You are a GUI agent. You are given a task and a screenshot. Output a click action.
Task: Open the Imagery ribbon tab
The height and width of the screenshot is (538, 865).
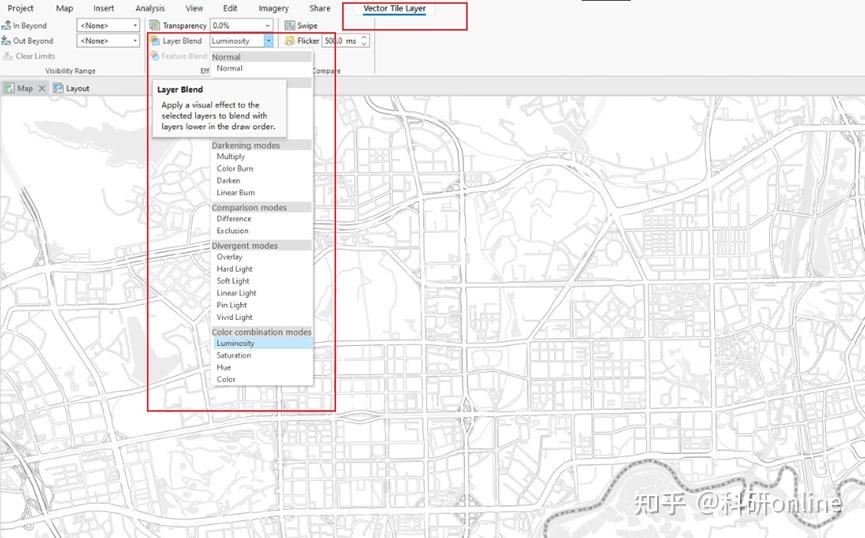click(x=274, y=8)
